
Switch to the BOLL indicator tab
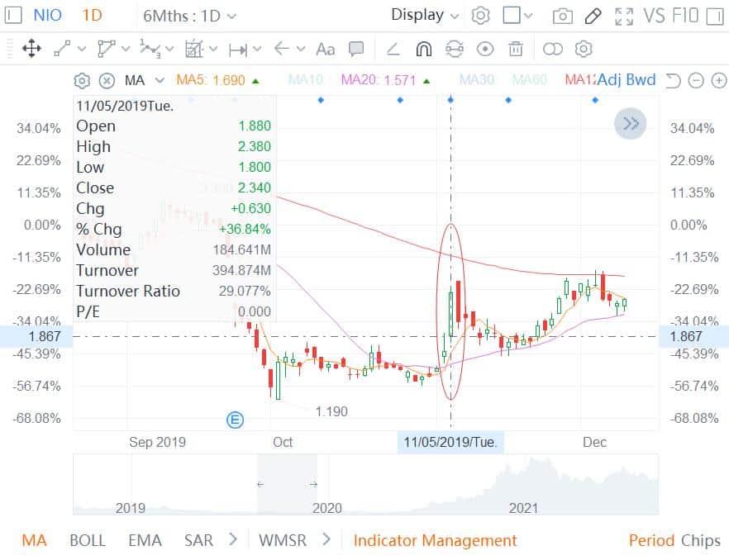88,540
